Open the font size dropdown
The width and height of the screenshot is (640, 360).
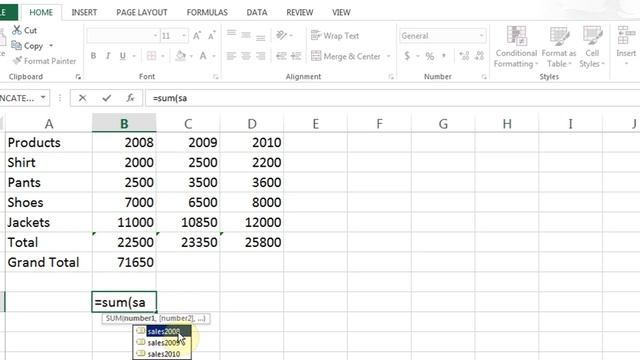coord(184,36)
